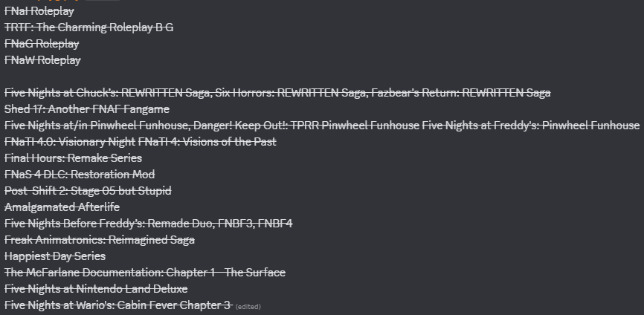
Task: Click "Five Nights at Chuck's: REWRITTEN Saga" text
Action: [108, 93]
